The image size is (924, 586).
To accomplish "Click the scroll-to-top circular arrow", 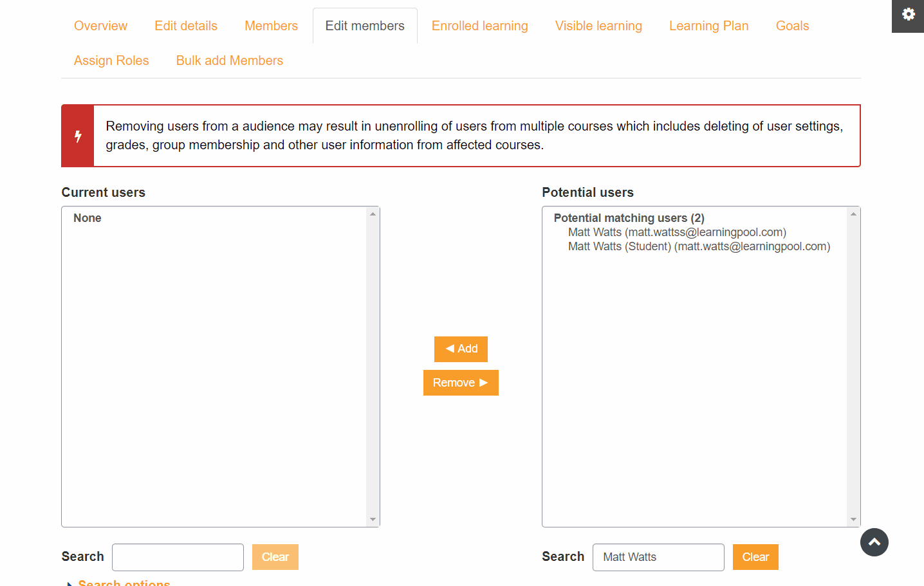I will pyautogui.click(x=874, y=542).
